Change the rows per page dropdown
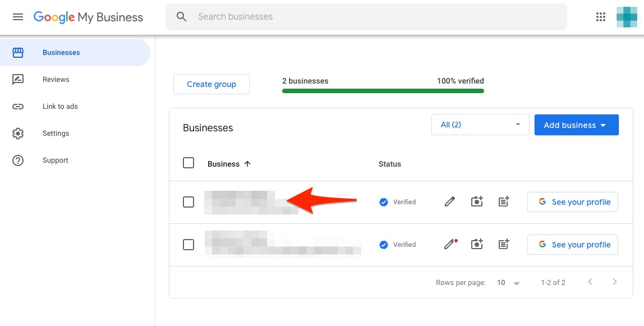This screenshot has width=644, height=326. (x=508, y=283)
